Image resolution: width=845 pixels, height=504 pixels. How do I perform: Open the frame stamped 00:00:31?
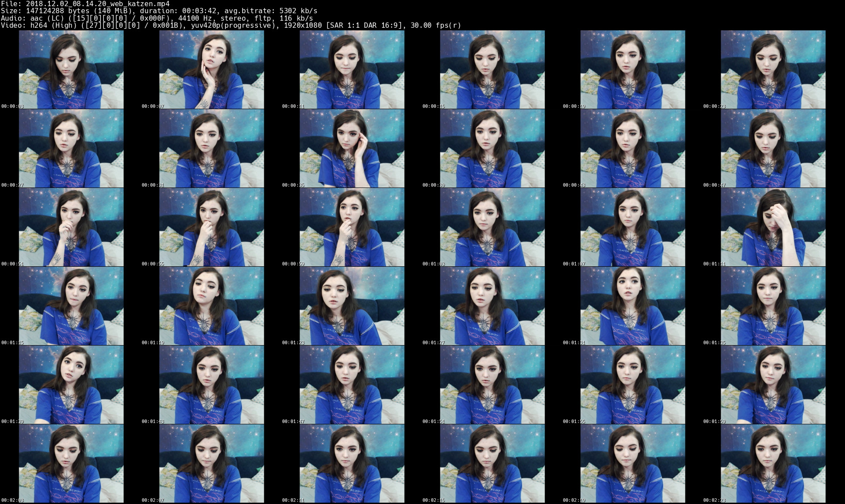click(x=212, y=148)
